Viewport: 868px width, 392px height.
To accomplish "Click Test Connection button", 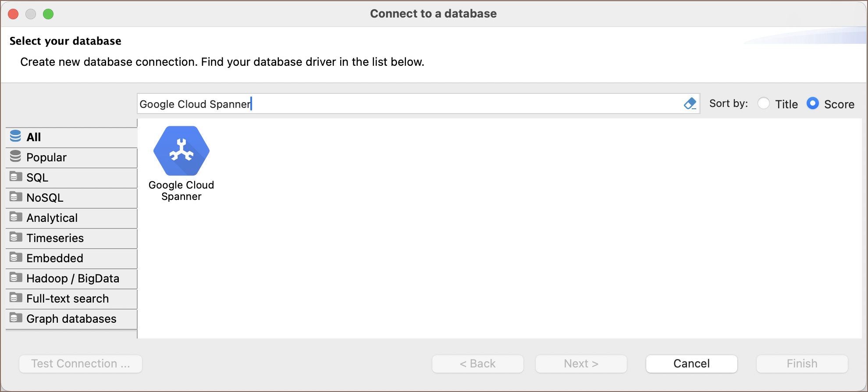I will click(81, 363).
